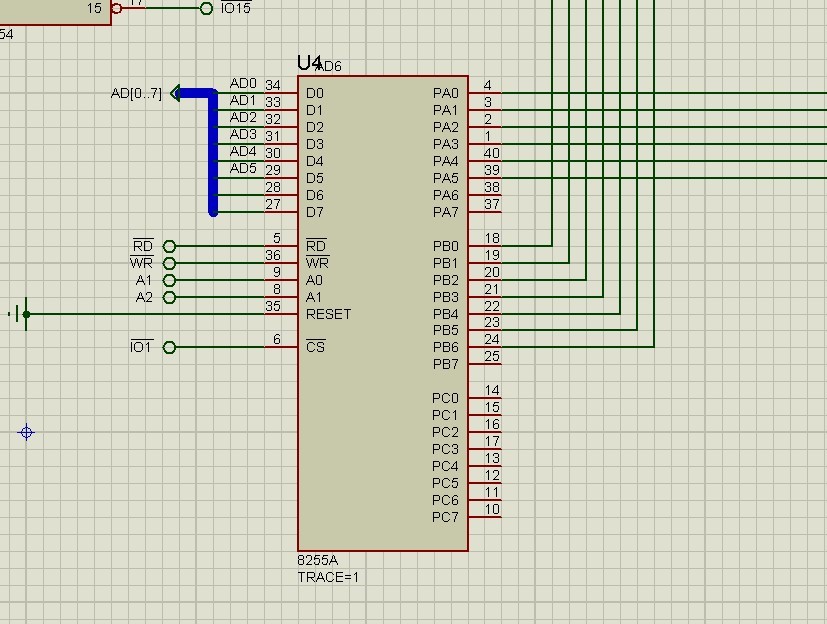Click the RD terminal circle
827x624 pixels.
click(169, 246)
